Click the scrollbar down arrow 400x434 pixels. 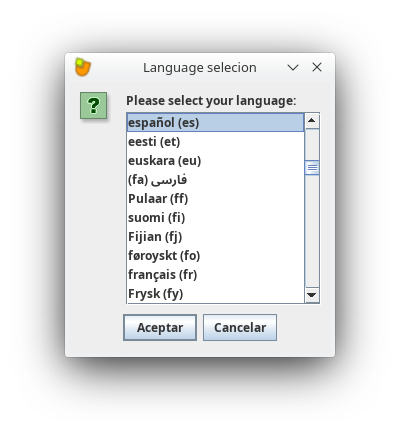tap(312, 295)
